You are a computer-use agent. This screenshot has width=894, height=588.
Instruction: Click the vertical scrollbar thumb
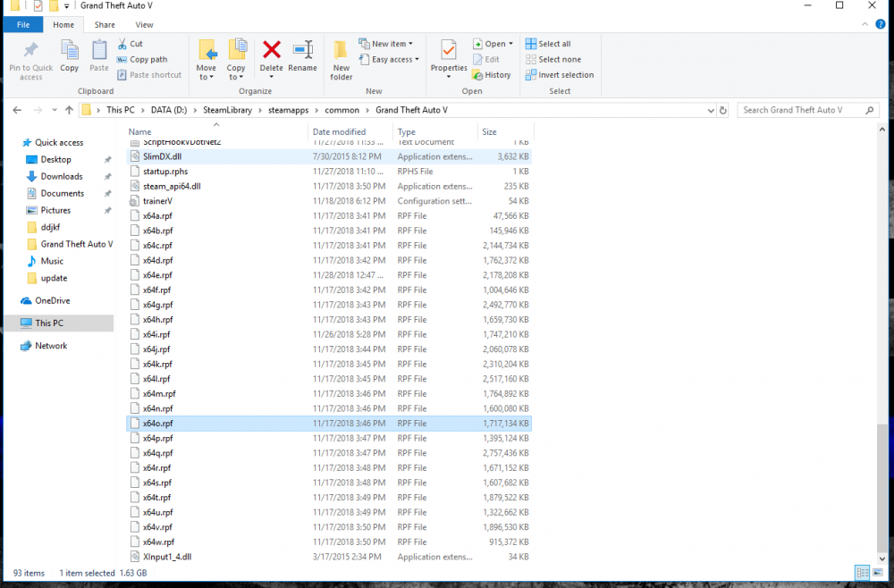tap(882, 487)
